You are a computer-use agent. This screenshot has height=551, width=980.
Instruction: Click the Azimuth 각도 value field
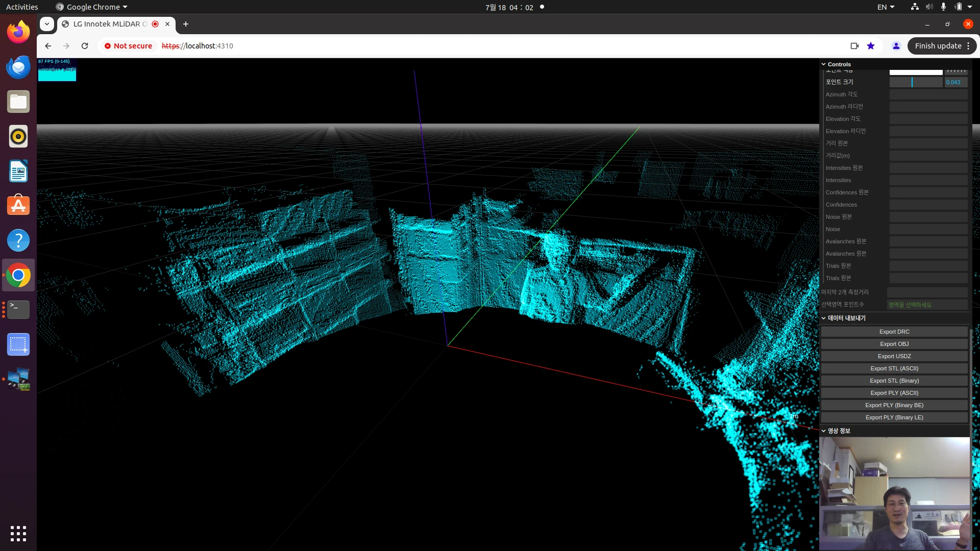928,94
